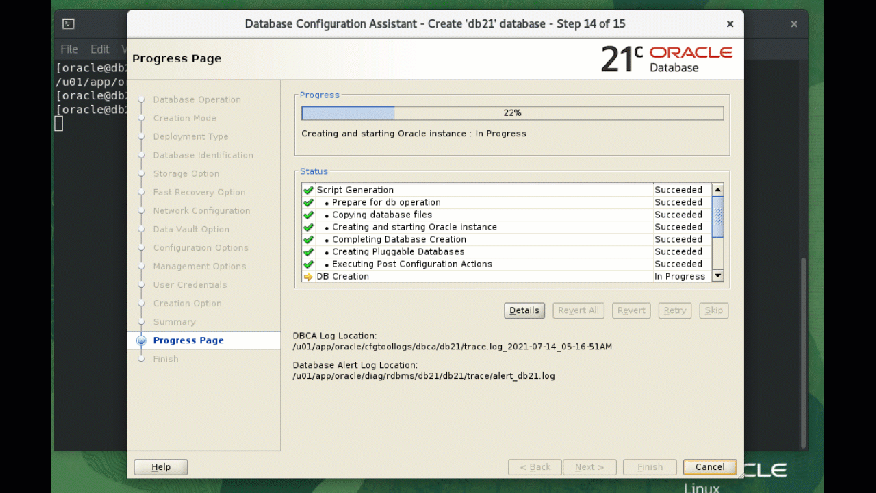The height and width of the screenshot is (493, 876).
Task: Select Deployment Type step in sidebar
Action: (x=191, y=136)
